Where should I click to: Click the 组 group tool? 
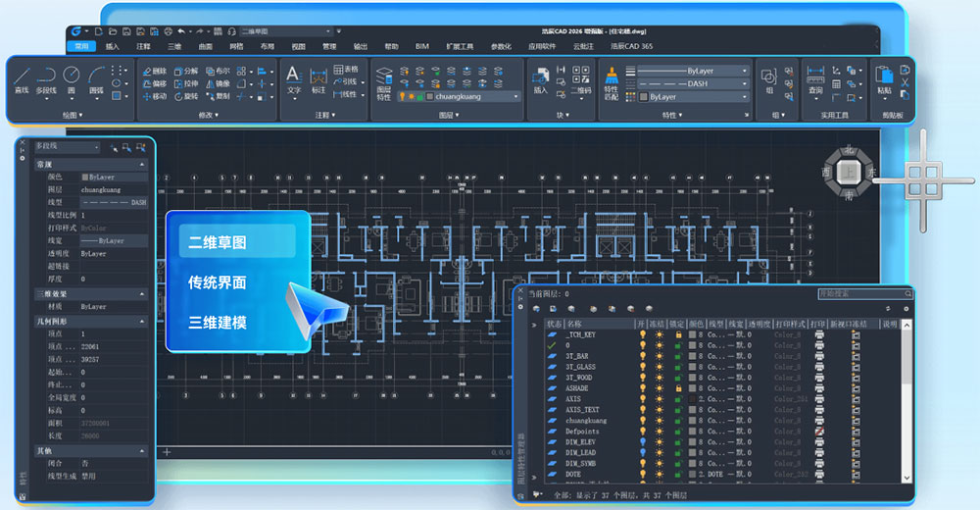click(769, 81)
